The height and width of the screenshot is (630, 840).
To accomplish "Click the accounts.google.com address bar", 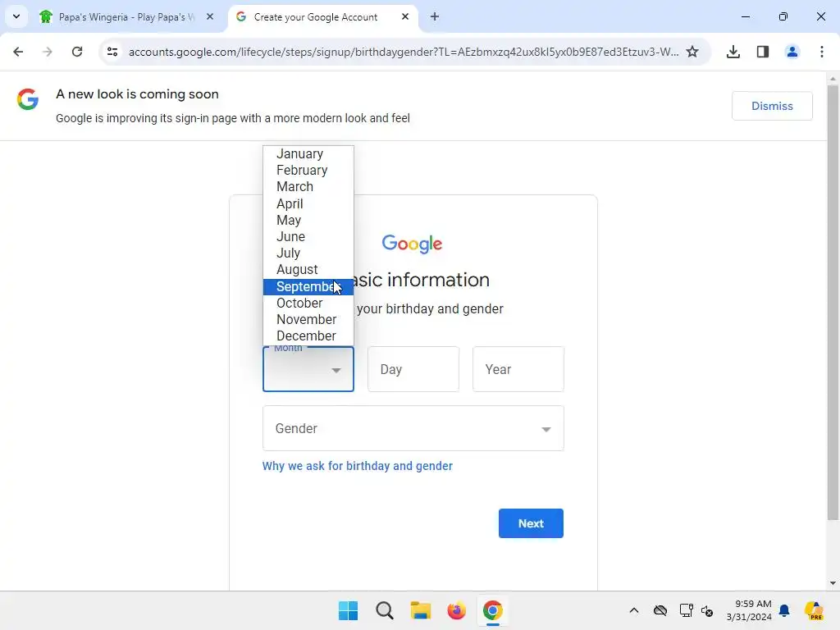I will [404, 52].
